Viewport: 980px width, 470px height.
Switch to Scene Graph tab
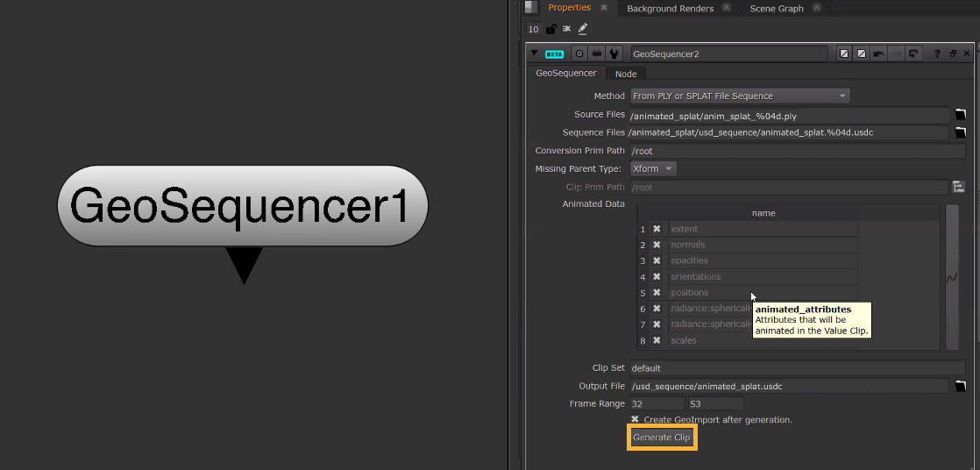pyautogui.click(x=777, y=9)
